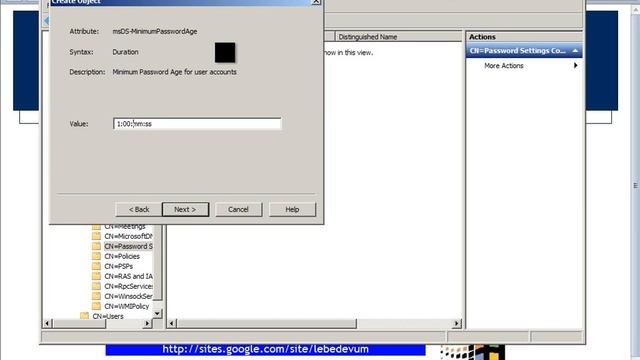Click the Next button in the dialog
This screenshot has width=640, height=360.
(185, 209)
